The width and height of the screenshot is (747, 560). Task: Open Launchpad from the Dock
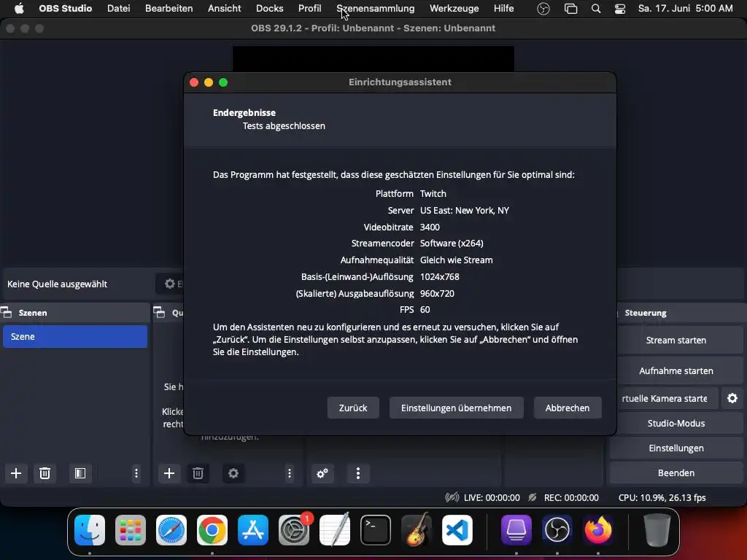(x=131, y=530)
